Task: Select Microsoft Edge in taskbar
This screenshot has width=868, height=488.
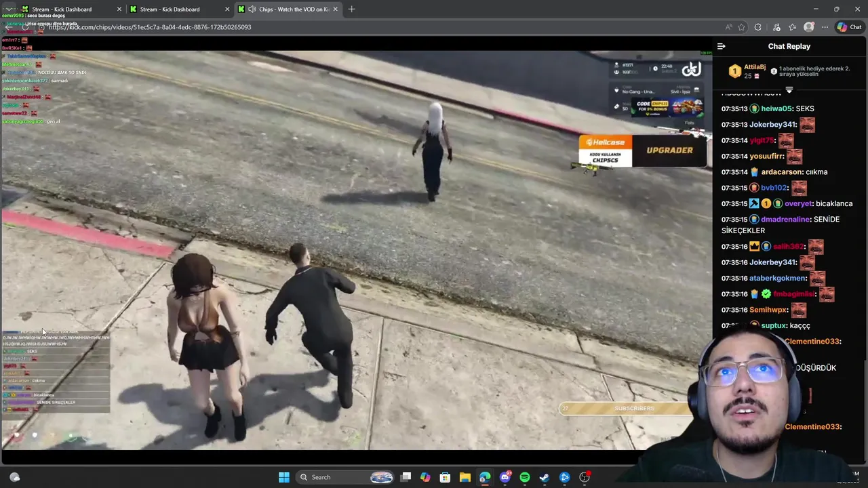Action: (485, 477)
